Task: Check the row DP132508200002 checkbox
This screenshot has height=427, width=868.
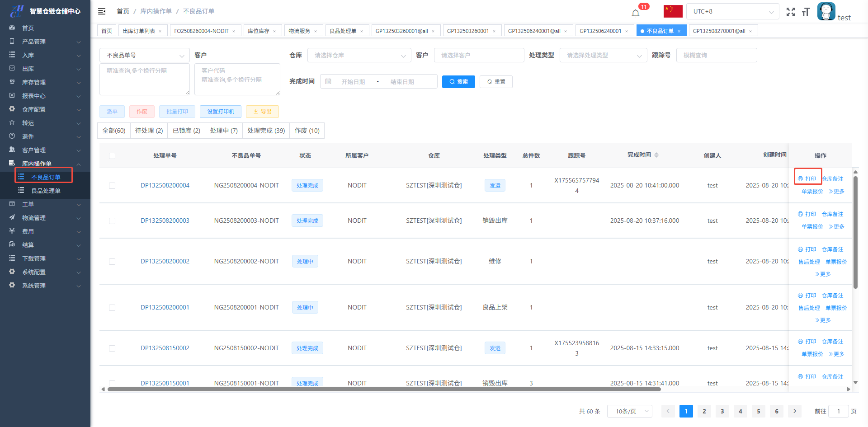Action: [x=112, y=262]
